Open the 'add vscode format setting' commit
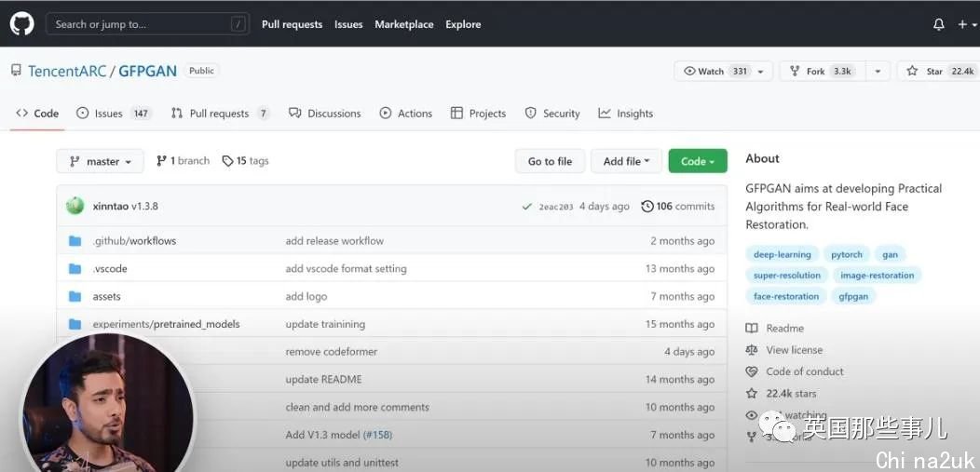Viewport: 980px width, 472px height. [347, 268]
